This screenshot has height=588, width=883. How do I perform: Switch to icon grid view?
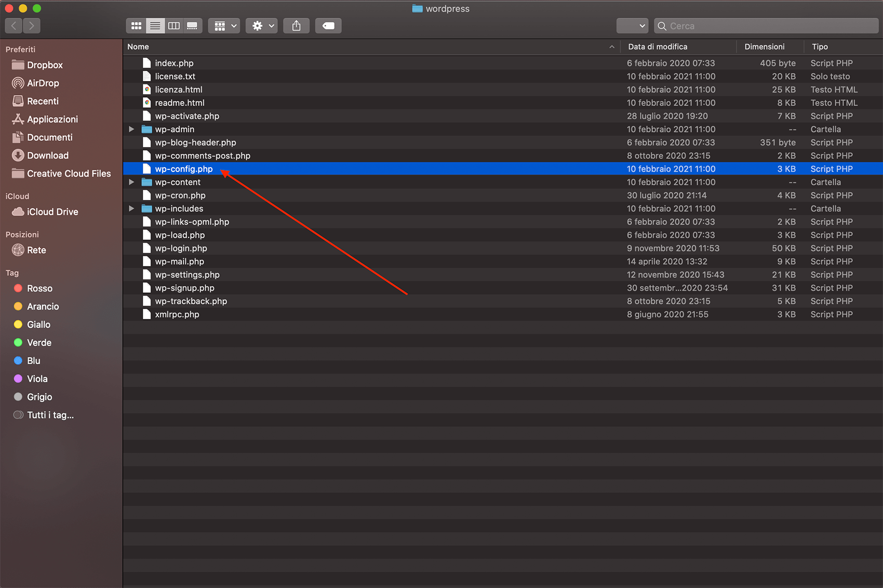(136, 26)
